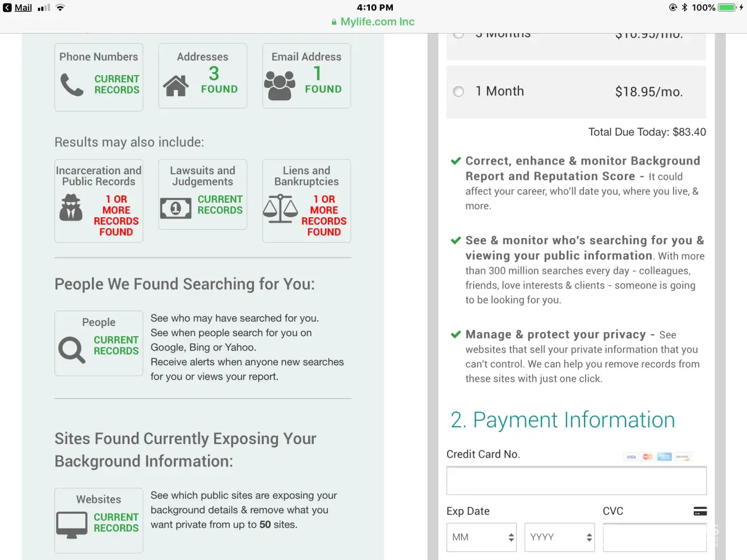Click the CVC card help icon

[x=700, y=511]
